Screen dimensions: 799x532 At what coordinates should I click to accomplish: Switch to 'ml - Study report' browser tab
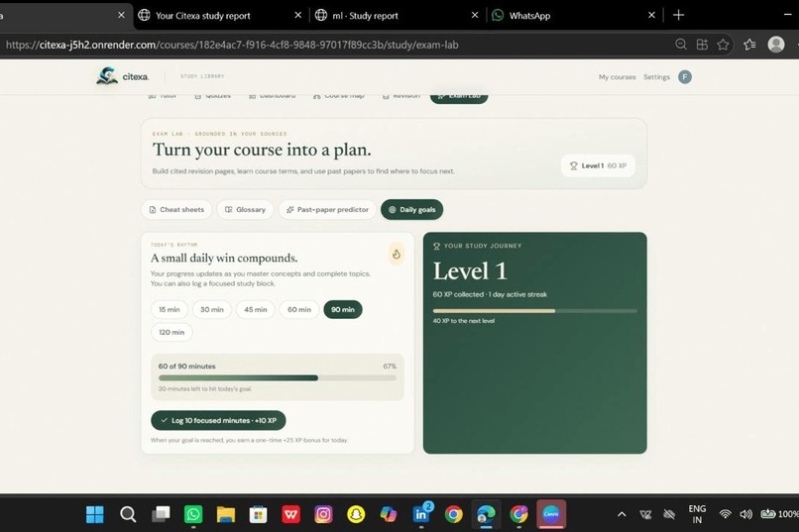(365, 16)
